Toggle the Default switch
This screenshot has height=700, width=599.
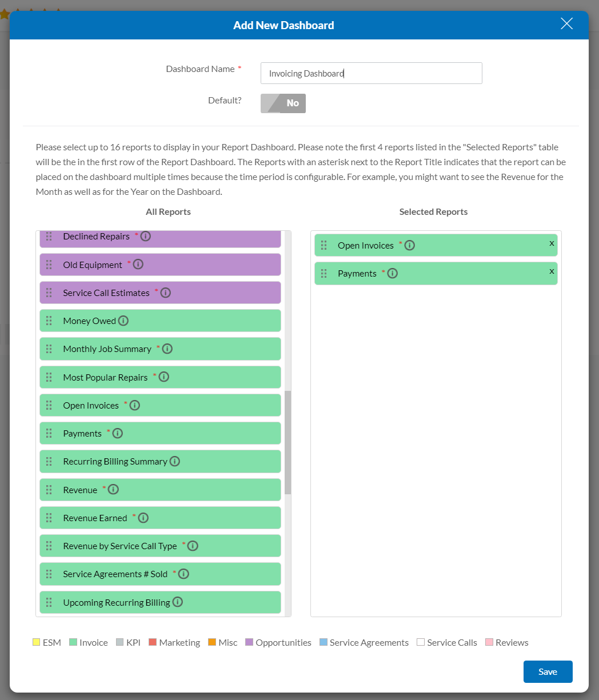point(283,103)
